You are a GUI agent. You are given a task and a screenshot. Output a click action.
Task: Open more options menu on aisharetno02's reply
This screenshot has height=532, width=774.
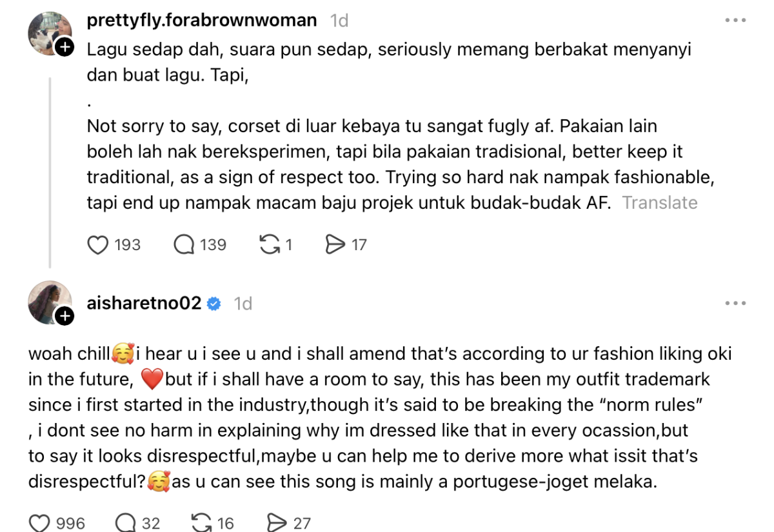[x=735, y=303]
